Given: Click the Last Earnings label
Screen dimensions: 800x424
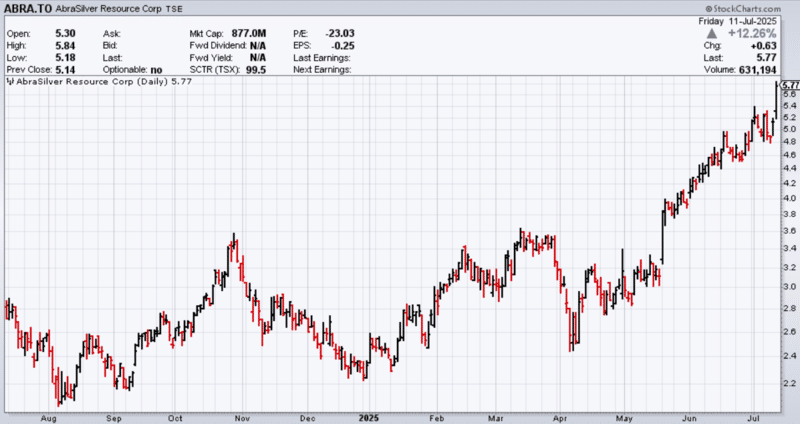Looking at the screenshot, I should click(322, 58).
